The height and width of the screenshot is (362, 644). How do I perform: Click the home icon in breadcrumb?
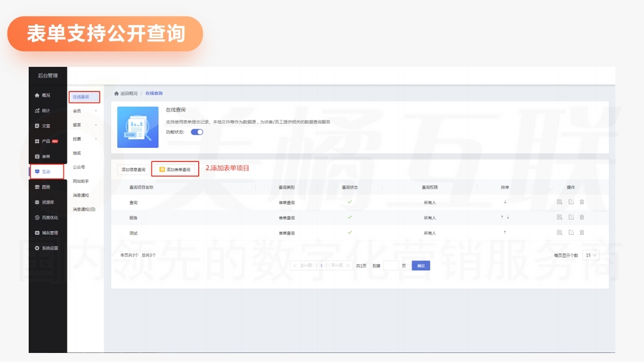(117, 94)
